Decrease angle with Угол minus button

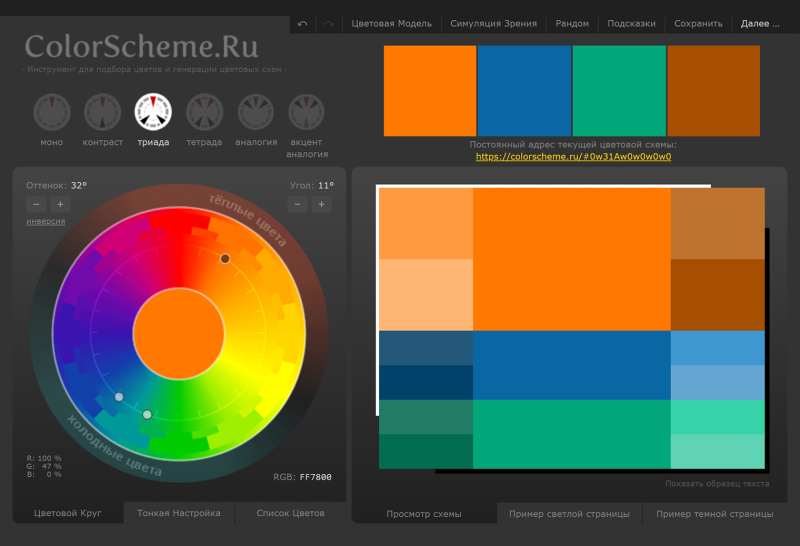pyautogui.click(x=297, y=204)
